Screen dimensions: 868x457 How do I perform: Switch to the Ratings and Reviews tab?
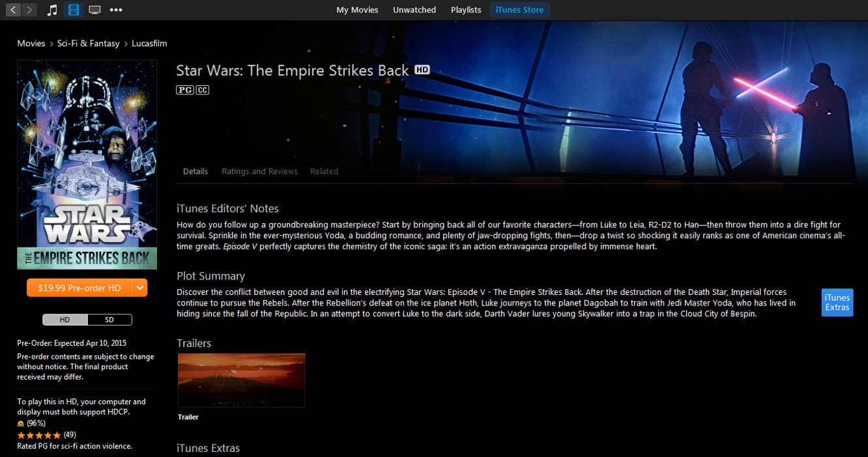[259, 171]
